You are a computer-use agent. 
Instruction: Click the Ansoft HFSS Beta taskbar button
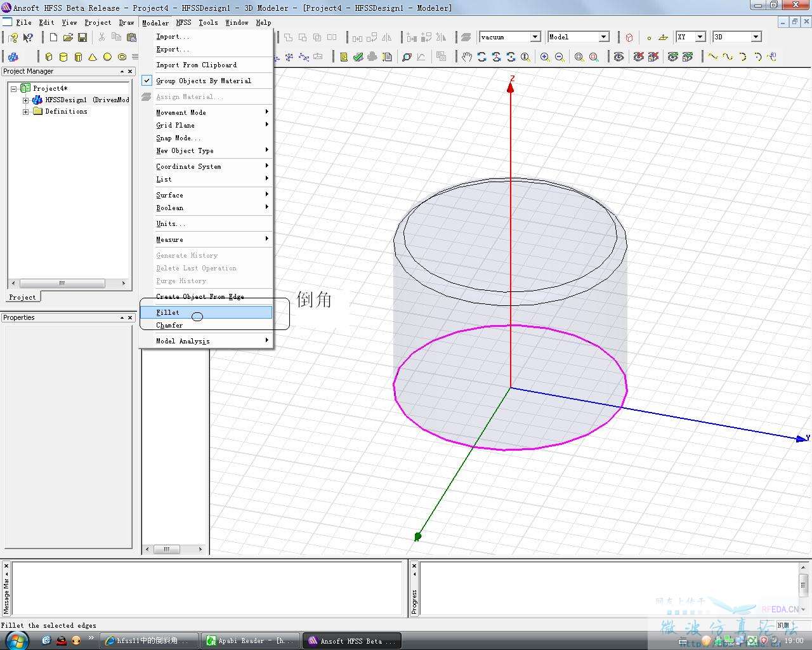[351, 640]
